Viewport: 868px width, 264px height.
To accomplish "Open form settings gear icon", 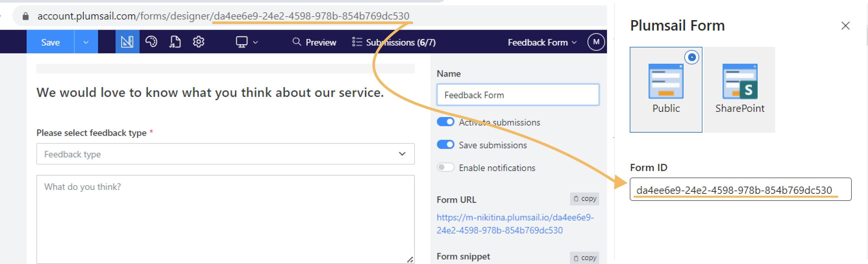I will coord(198,42).
